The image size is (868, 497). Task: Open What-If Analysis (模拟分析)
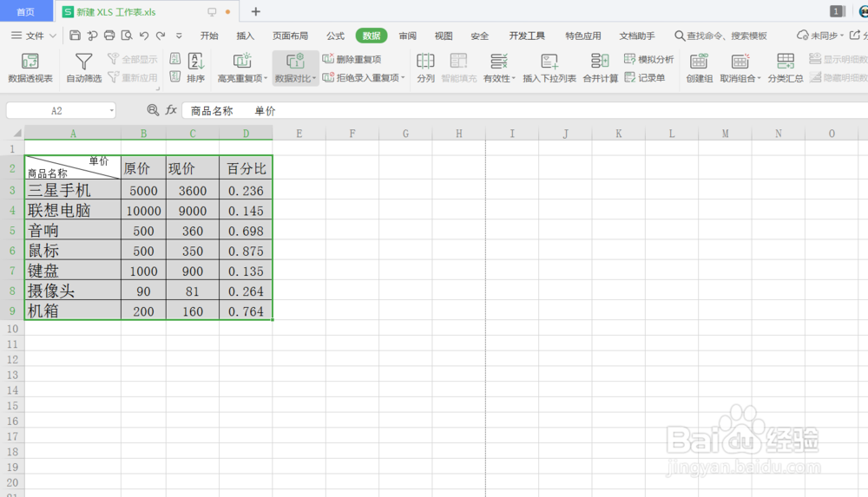(648, 59)
